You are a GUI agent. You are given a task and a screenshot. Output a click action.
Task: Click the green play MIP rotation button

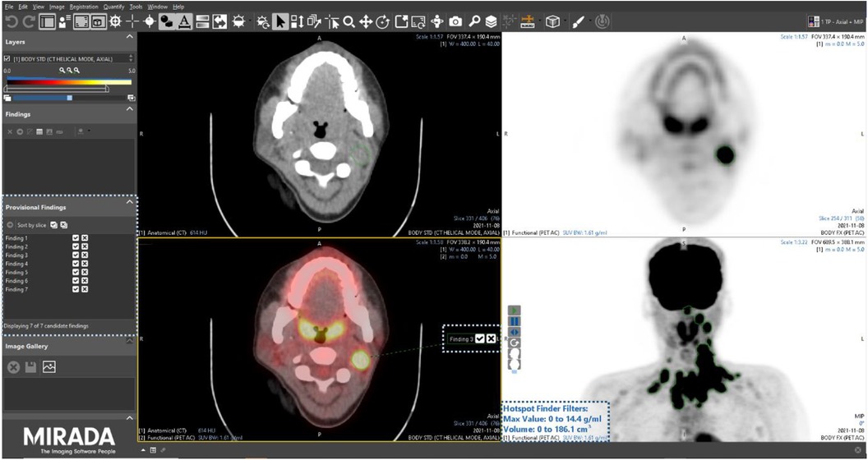coord(515,310)
